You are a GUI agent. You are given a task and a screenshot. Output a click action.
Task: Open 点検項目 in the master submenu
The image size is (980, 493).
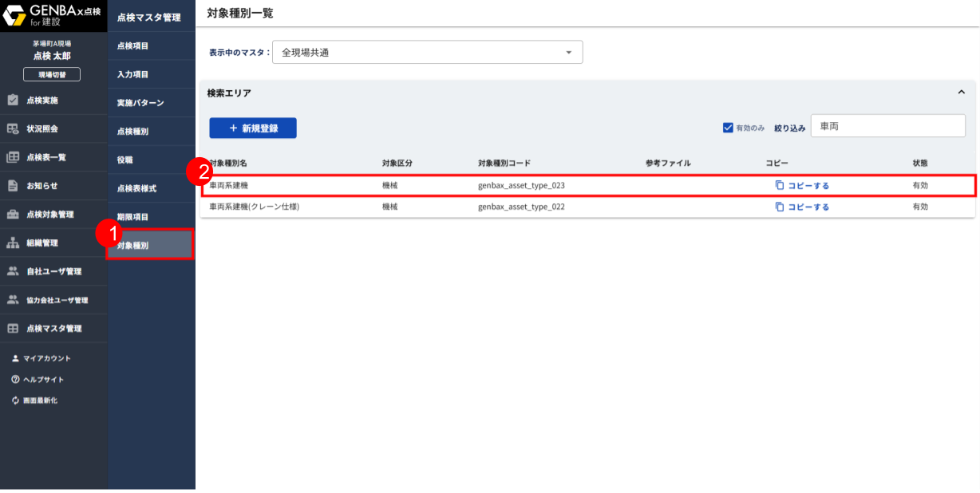click(133, 46)
